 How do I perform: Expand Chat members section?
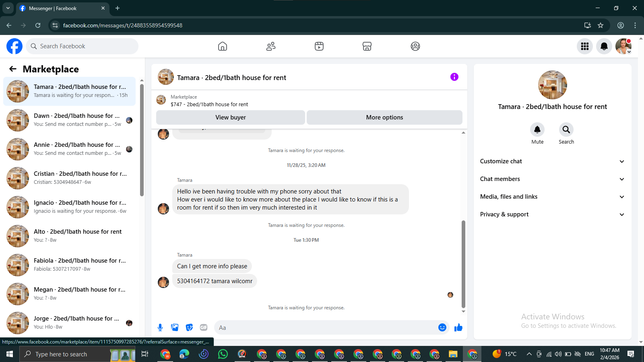pyautogui.click(x=552, y=179)
